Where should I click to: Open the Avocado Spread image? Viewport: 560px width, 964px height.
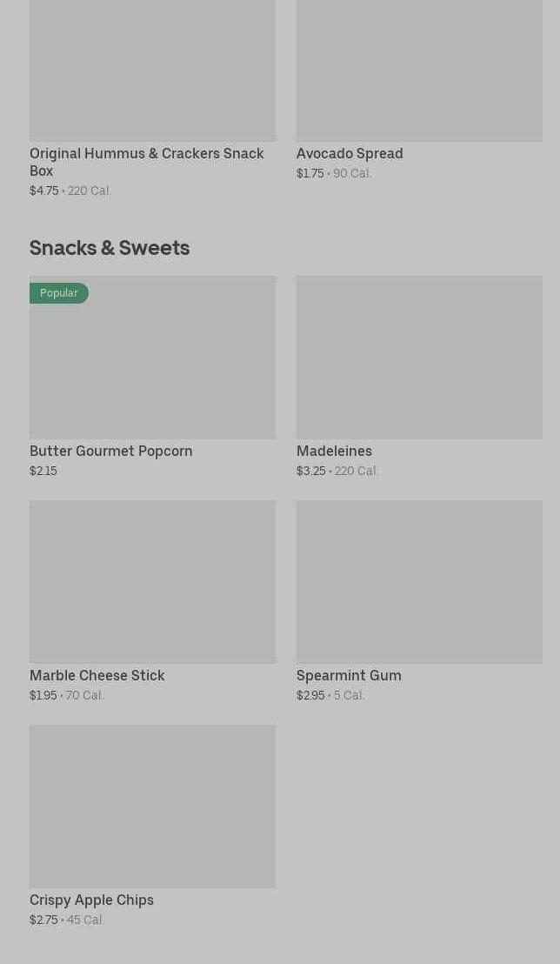pyautogui.click(x=419, y=70)
